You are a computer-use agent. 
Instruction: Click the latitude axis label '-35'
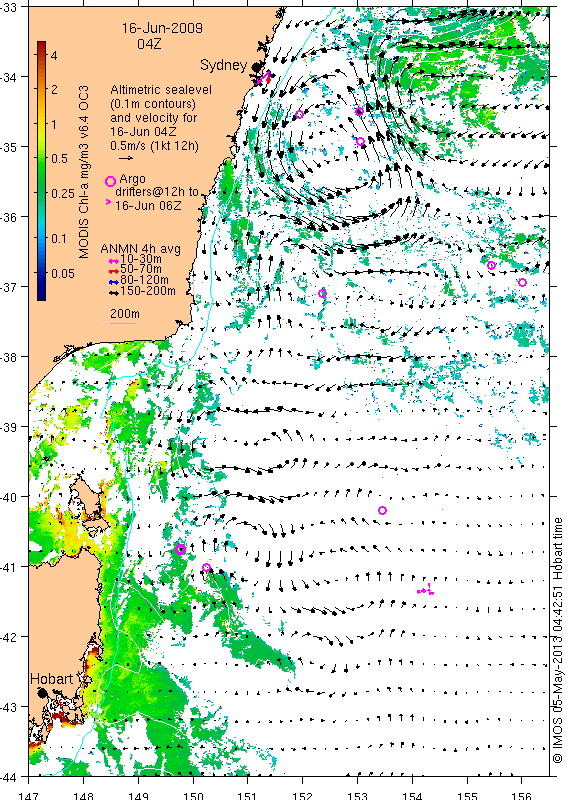click(x=9, y=147)
